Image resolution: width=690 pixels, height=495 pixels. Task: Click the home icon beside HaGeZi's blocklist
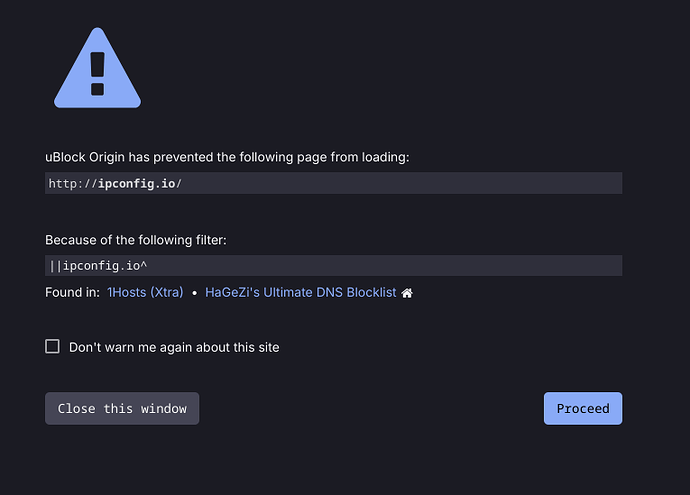(407, 293)
